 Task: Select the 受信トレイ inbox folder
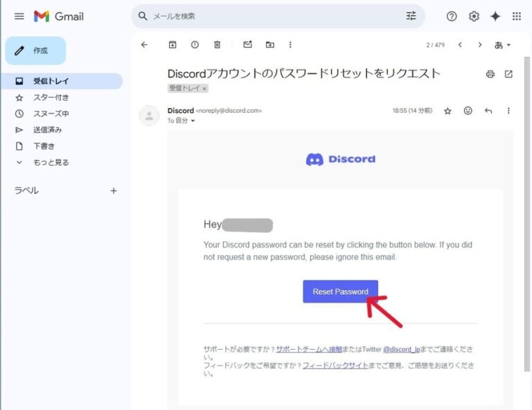point(62,81)
